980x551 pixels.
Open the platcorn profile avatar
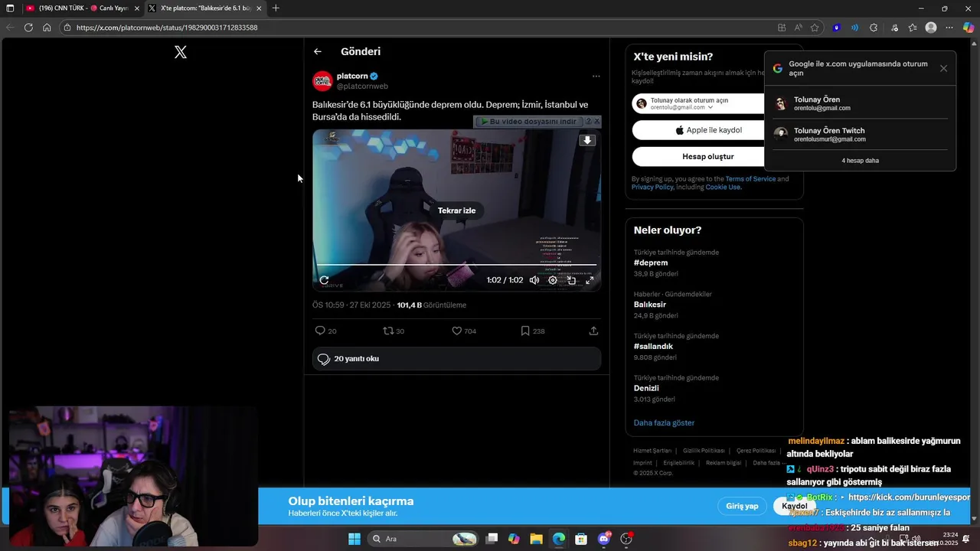pos(322,80)
